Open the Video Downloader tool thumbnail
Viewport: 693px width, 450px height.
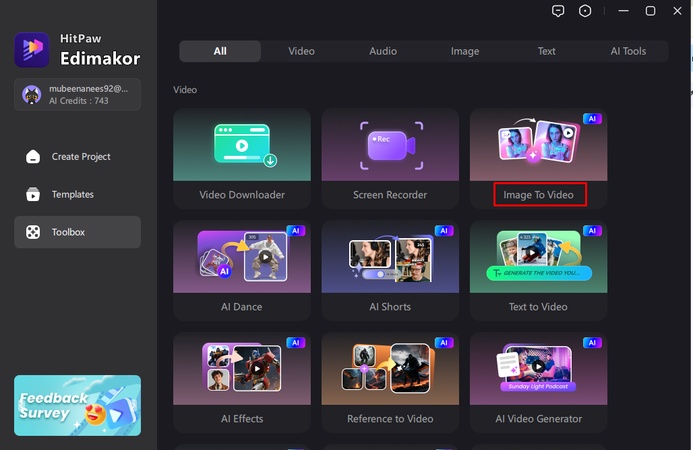point(242,145)
